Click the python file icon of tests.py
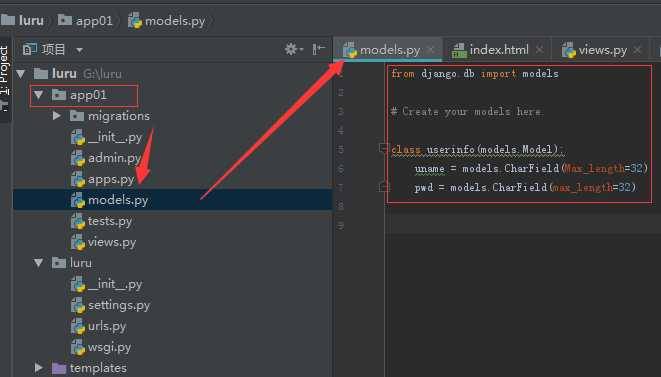661x377 pixels. coord(78,221)
